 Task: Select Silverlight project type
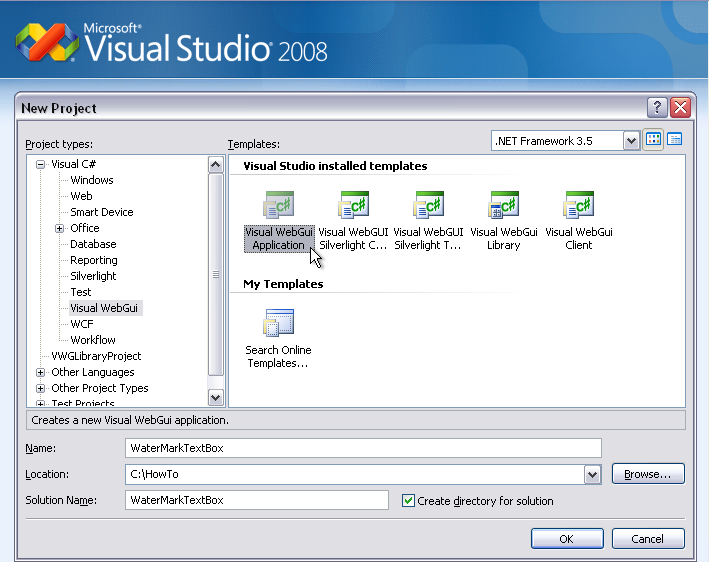(93, 276)
